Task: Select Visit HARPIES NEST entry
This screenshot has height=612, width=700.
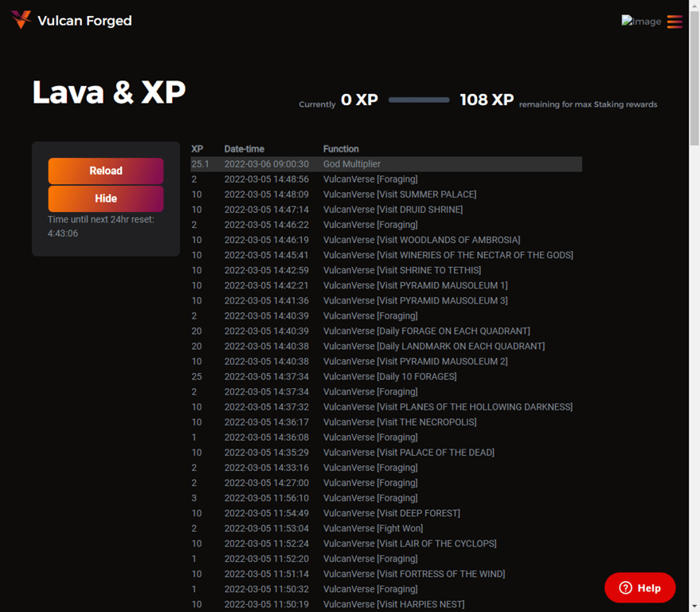Action: 393,604
